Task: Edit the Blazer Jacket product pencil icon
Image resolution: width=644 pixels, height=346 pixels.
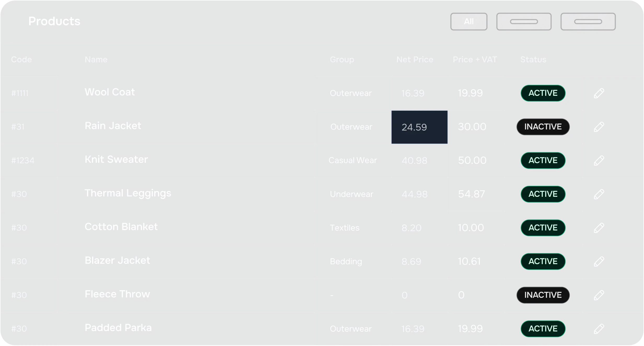Action: [599, 261]
